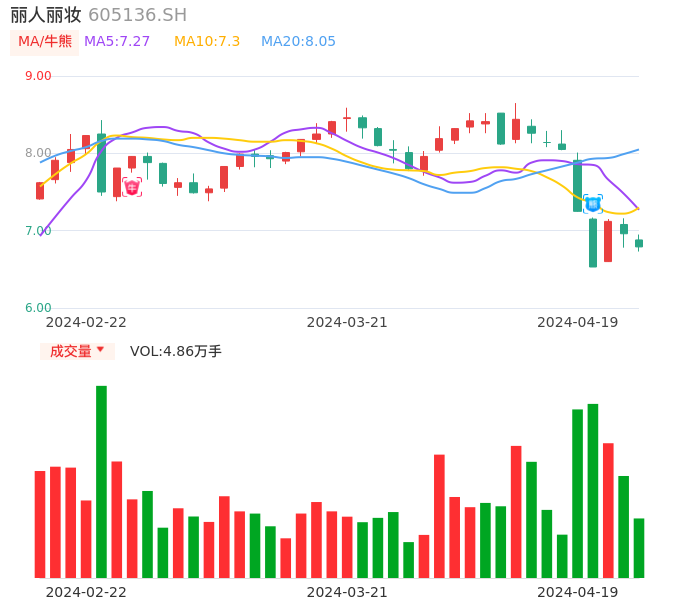Click 2024-02-22 date under the candlestick chart
This screenshot has height=606, width=686.
(x=86, y=322)
